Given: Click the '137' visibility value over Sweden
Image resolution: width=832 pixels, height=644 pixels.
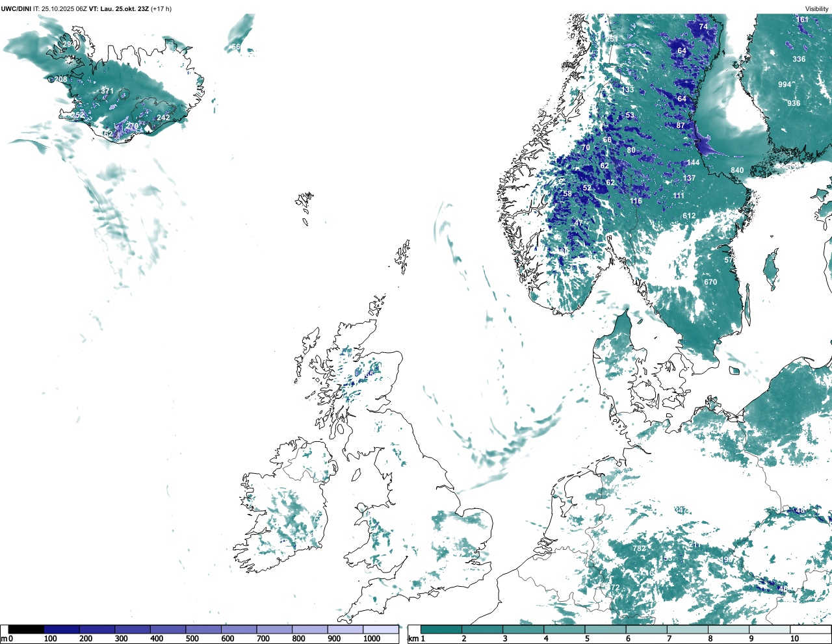Looking at the screenshot, I should coord(689,178).
